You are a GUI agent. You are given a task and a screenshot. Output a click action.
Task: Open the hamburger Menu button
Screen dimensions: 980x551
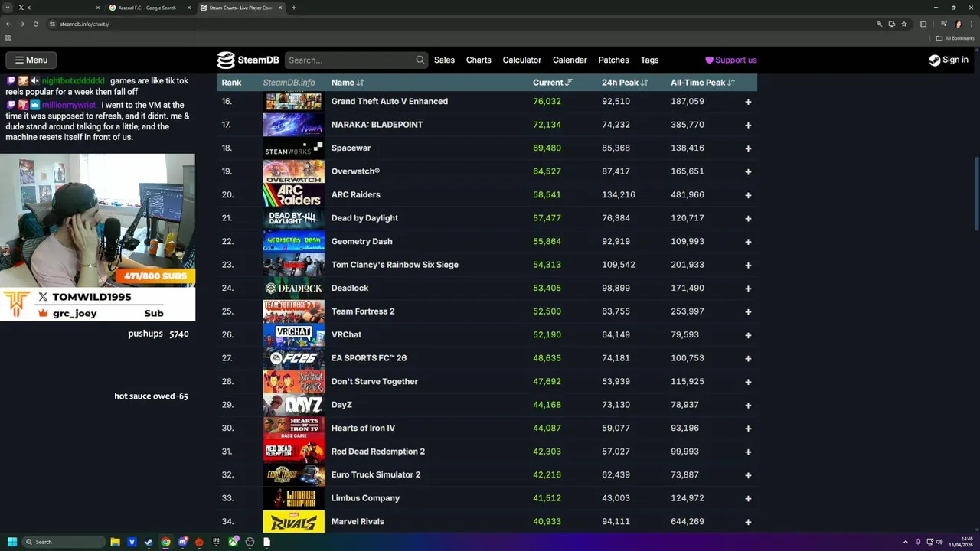pyautogui.click(x=31, y=60)
